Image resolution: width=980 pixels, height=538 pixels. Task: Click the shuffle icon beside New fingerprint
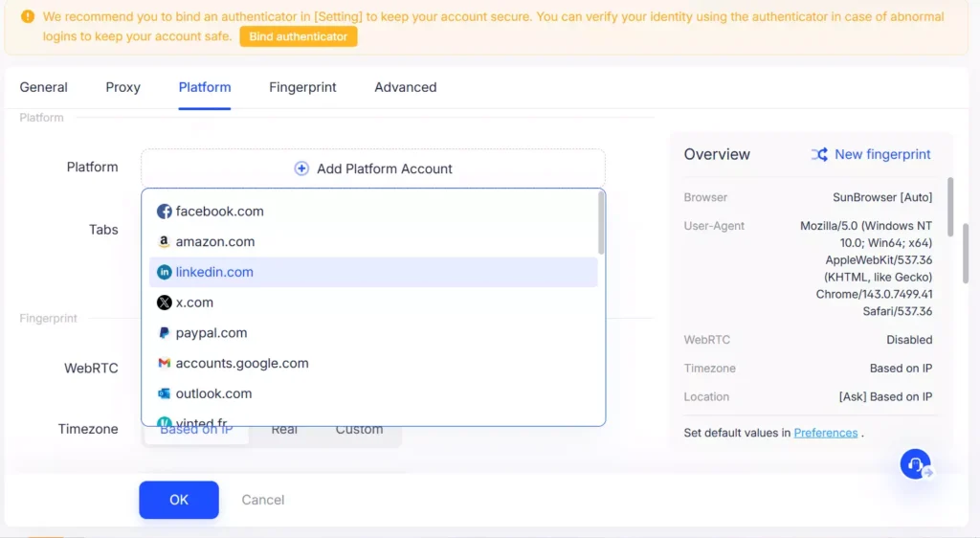tap(819, 154)
